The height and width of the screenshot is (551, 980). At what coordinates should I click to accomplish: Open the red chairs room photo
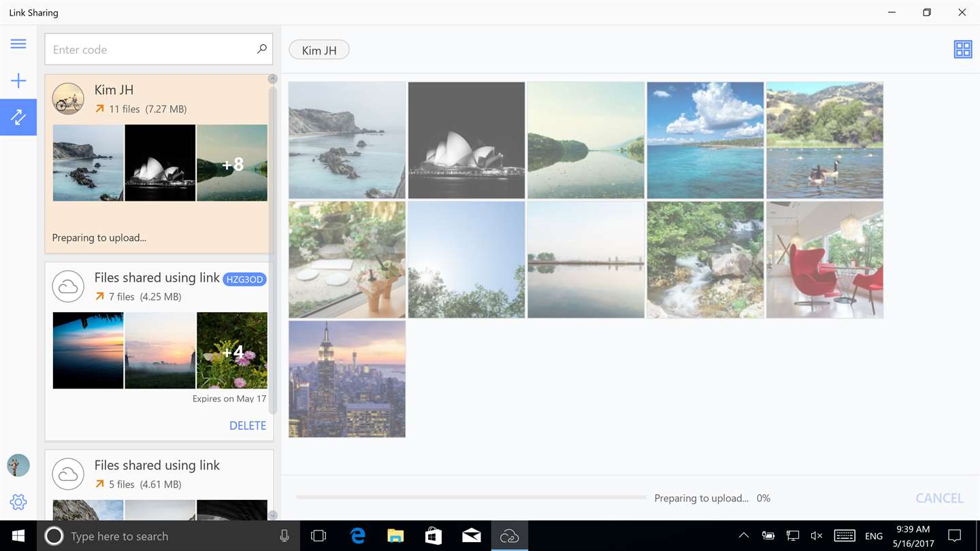tap(825, 260)
